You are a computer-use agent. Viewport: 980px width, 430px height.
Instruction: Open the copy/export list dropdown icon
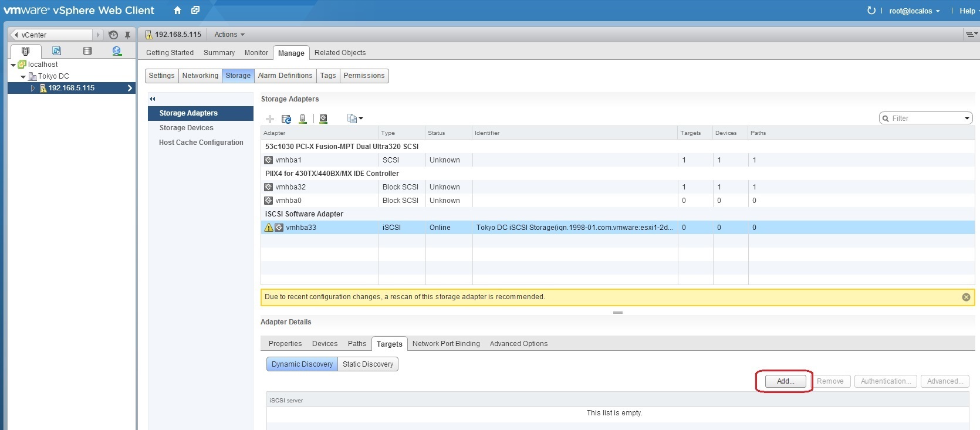(354, 118)
